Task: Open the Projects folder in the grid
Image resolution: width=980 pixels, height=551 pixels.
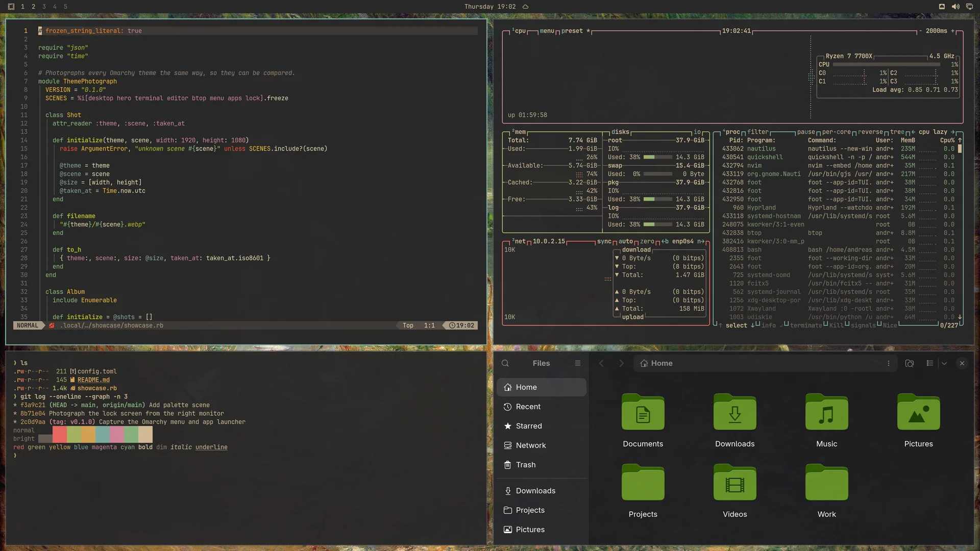Action: (643, 491)
